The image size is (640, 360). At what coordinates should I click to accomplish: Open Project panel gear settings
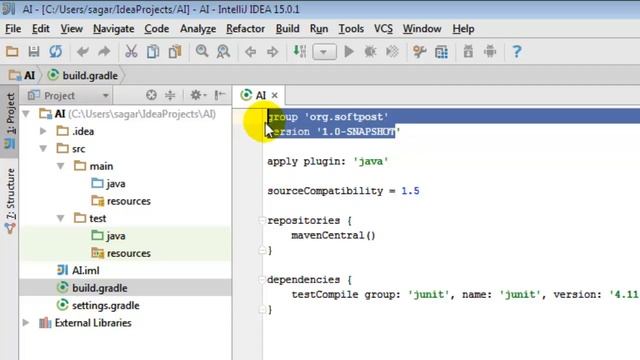[x=198, y=95]
